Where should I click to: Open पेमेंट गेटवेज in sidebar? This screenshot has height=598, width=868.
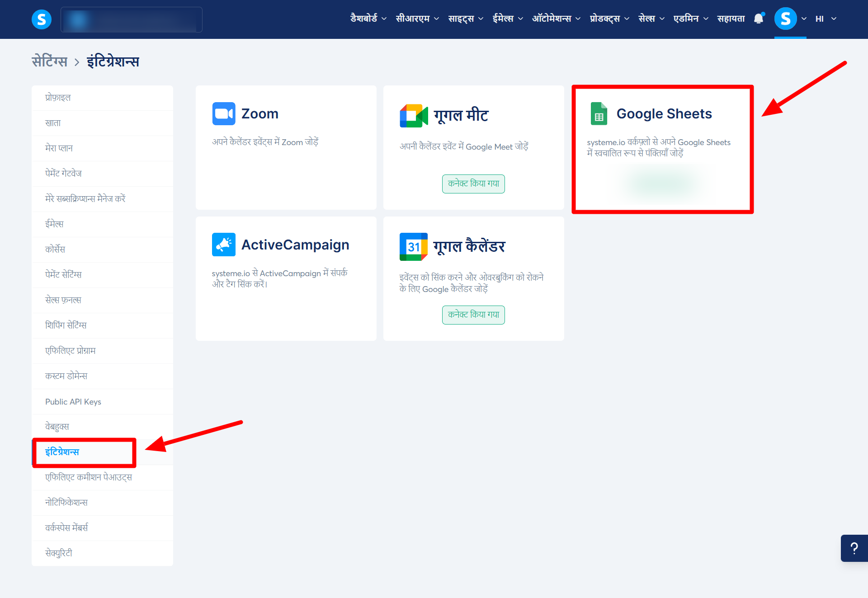102,174
